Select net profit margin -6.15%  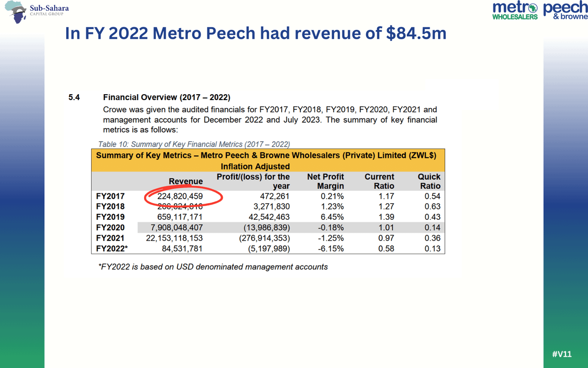331,248
